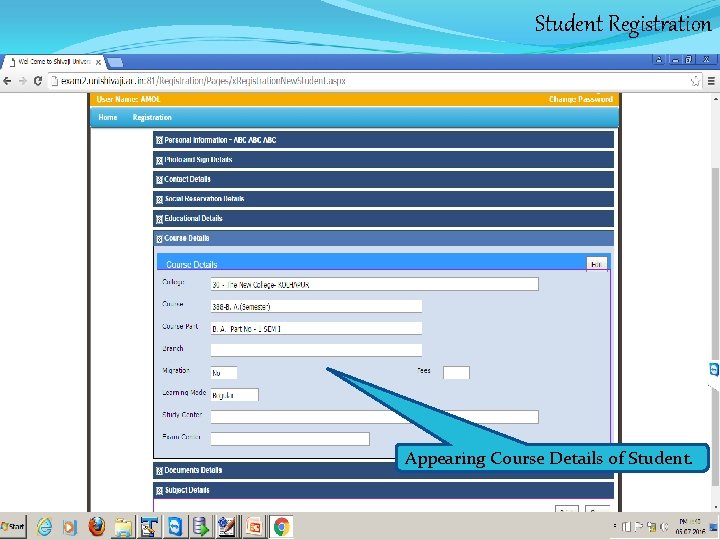The image size is (720, 540).
Task: Open a new browser tab
Action: pyautogui.click(x=115, y=62)
